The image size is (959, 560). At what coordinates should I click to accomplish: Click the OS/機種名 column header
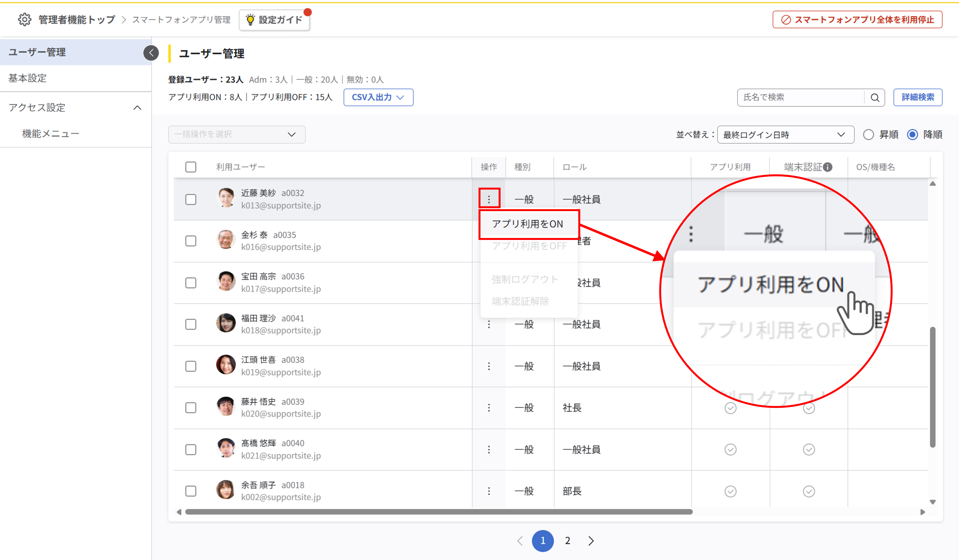pos(875,167)
